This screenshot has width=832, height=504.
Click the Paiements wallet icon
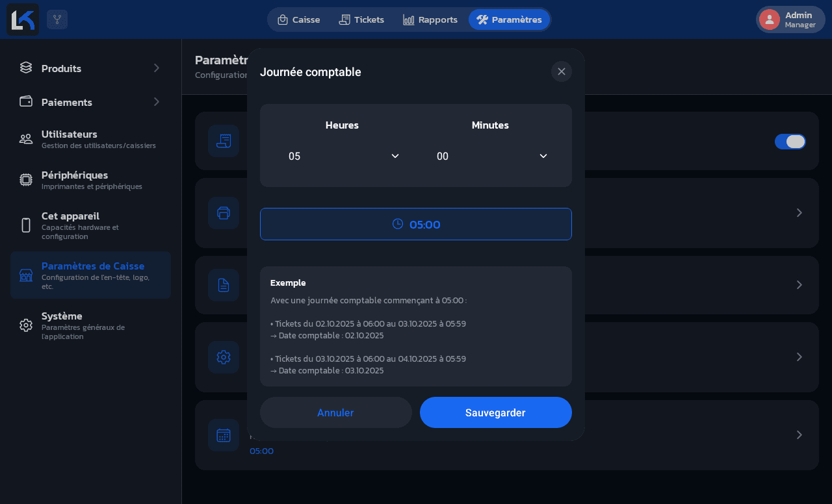coord(26,101)
